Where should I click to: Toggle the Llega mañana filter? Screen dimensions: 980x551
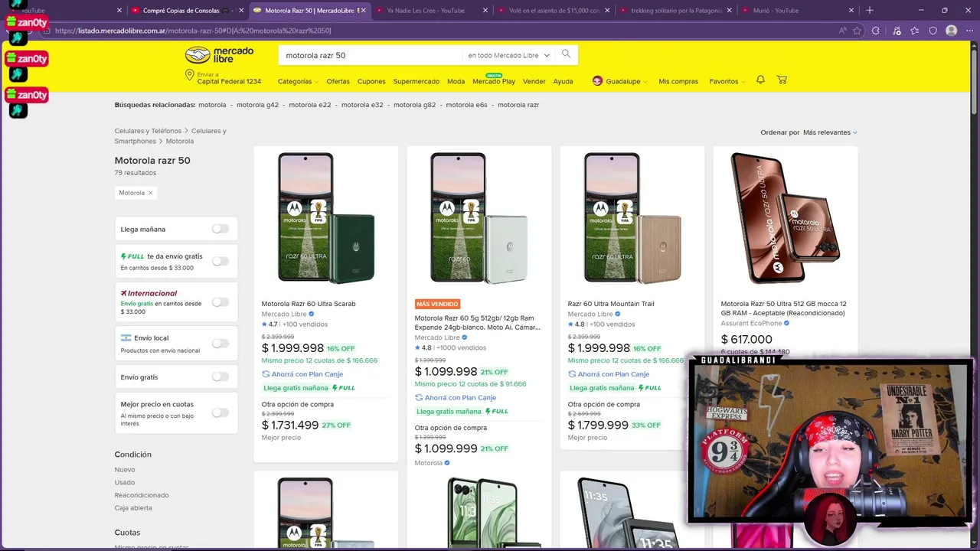220,229
